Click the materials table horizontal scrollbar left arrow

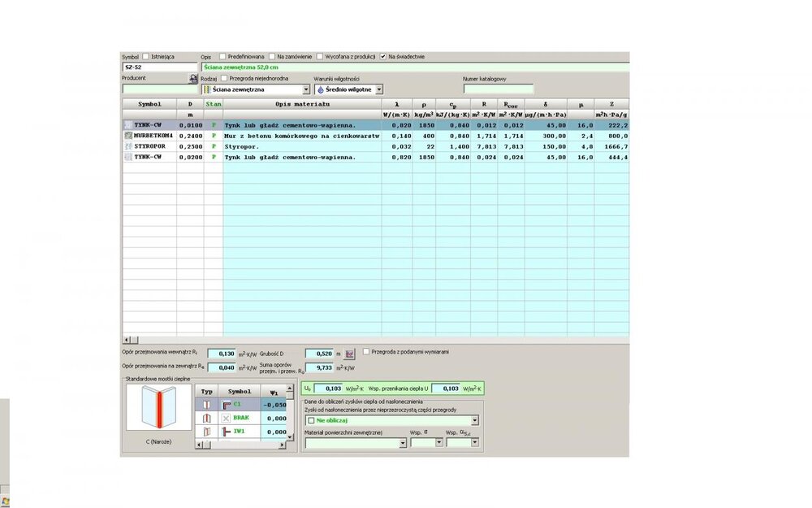126,339
